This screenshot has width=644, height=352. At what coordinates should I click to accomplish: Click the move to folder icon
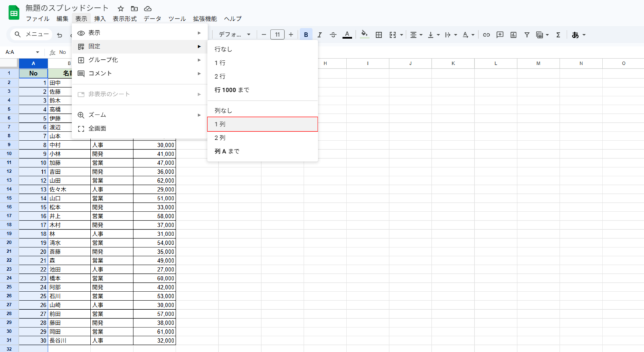coord(134,9)
